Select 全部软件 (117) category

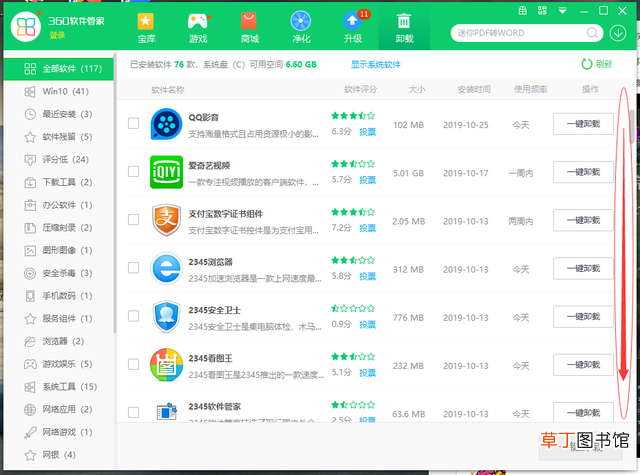[x=58, y=69]
